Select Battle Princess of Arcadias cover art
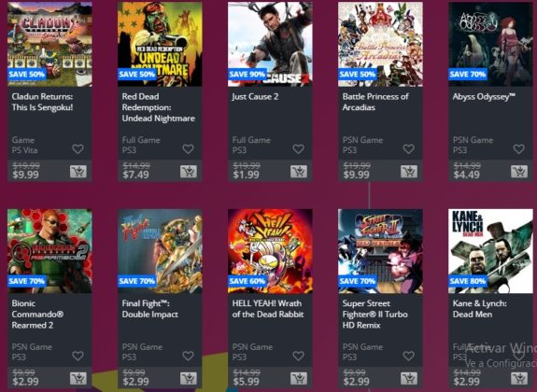 [380, 44]
